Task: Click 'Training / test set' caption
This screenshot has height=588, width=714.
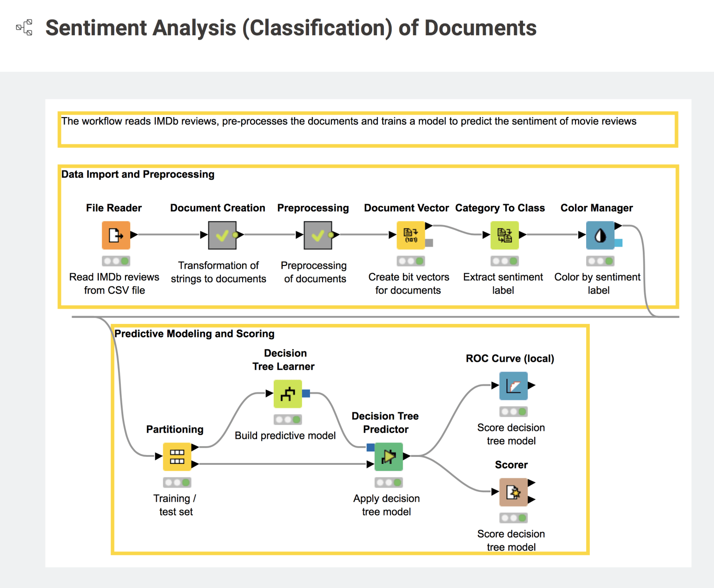Action: tap(175, 505)
